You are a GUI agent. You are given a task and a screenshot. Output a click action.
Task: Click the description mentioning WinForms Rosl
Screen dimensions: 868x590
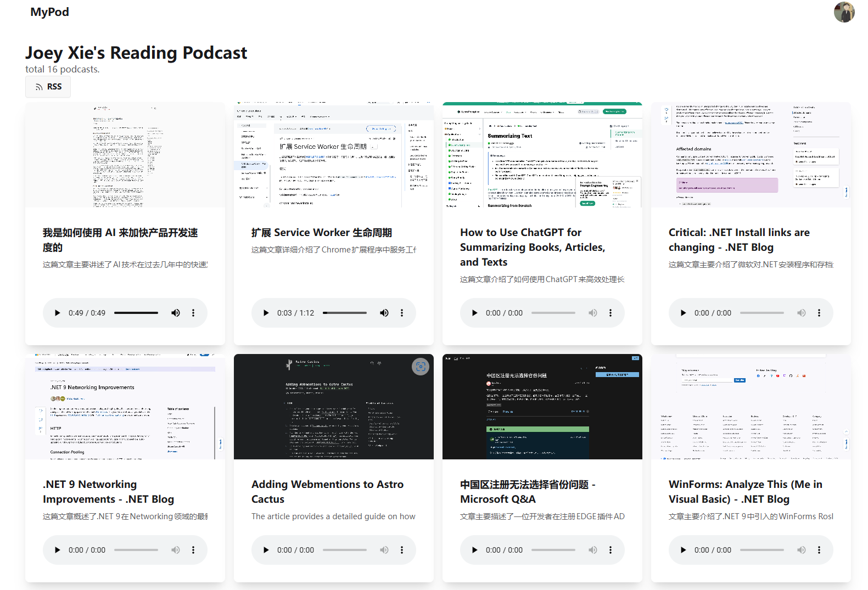tap(751, 516)
